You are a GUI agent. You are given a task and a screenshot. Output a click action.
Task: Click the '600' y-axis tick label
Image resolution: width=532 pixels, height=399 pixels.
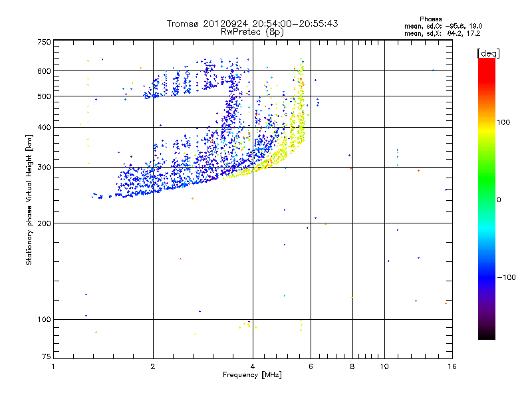[x=44, y=71]
